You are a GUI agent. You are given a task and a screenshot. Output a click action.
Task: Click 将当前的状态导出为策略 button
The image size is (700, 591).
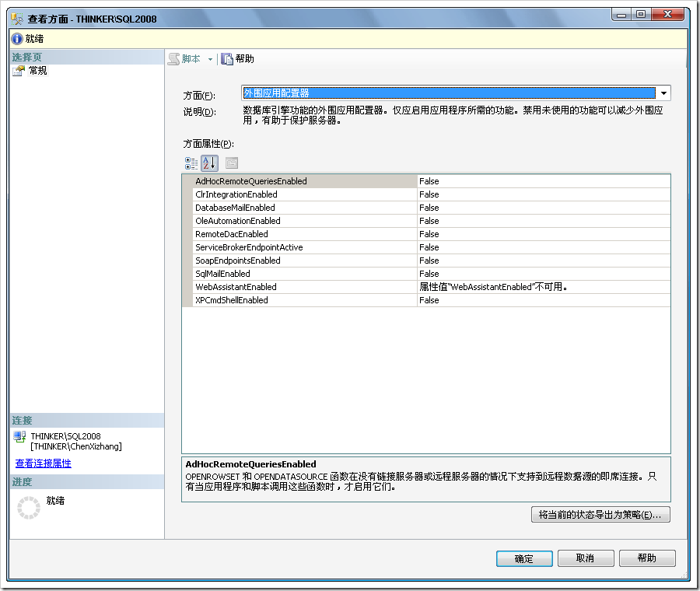click(x=600, y=514)
